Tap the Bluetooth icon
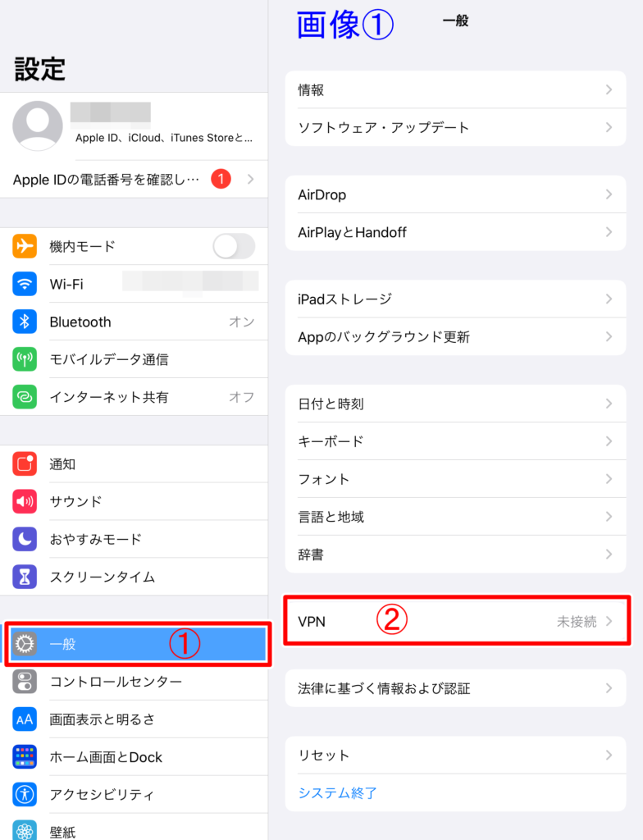This screenshot has height=840, width=643. [x=25, y=322]
